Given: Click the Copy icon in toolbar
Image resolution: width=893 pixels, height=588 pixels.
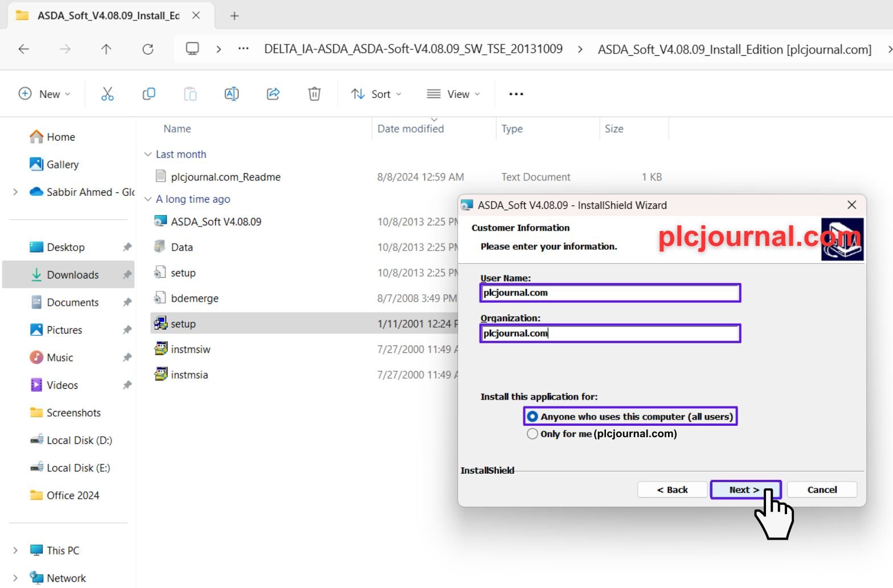Looking at the screenshot, I should (x=149, y=94).
